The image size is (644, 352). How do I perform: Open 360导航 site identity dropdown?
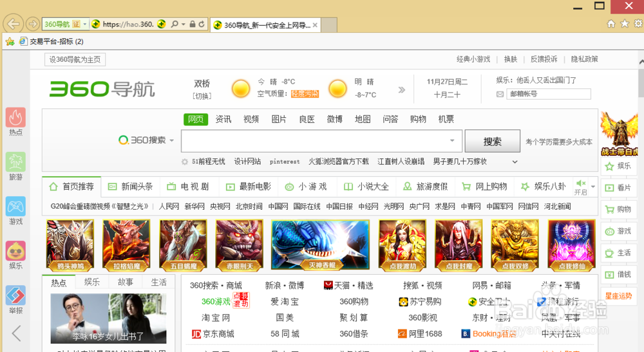tap(84, 24)
